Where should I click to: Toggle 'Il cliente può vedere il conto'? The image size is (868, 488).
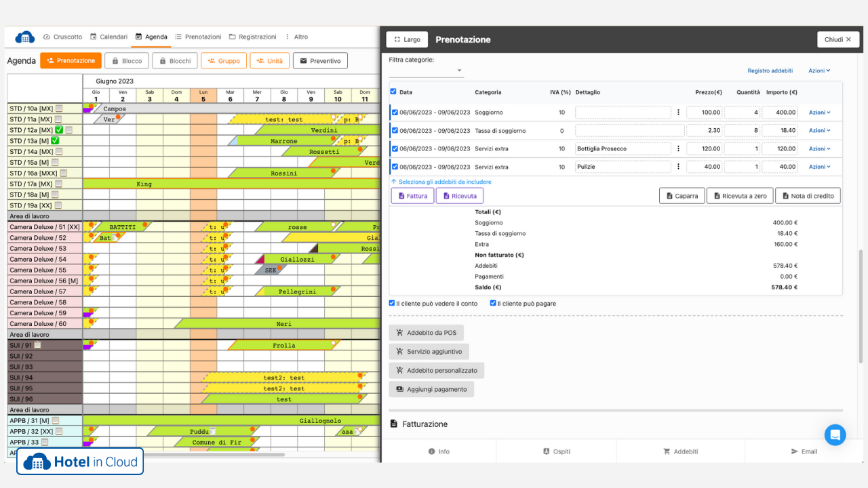pos(392,303)
